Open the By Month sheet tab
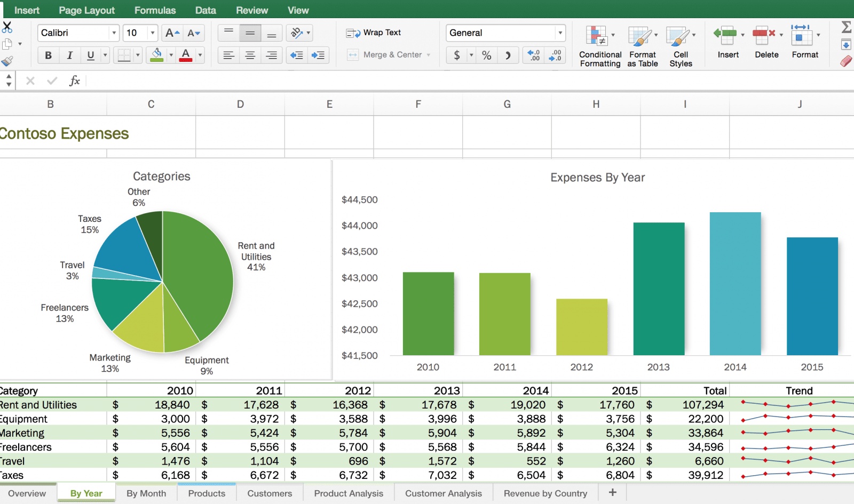The image size is (854, 504). coord(146,493)
